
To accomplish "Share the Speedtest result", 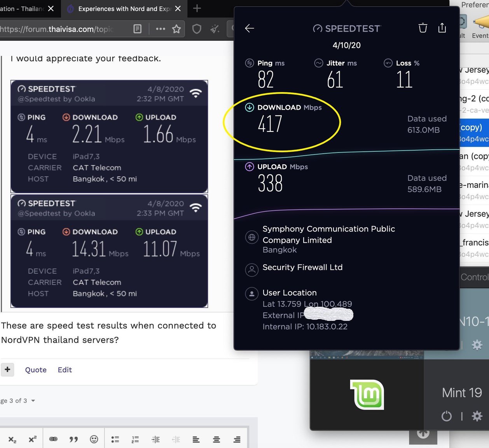I will click(442, 27).
